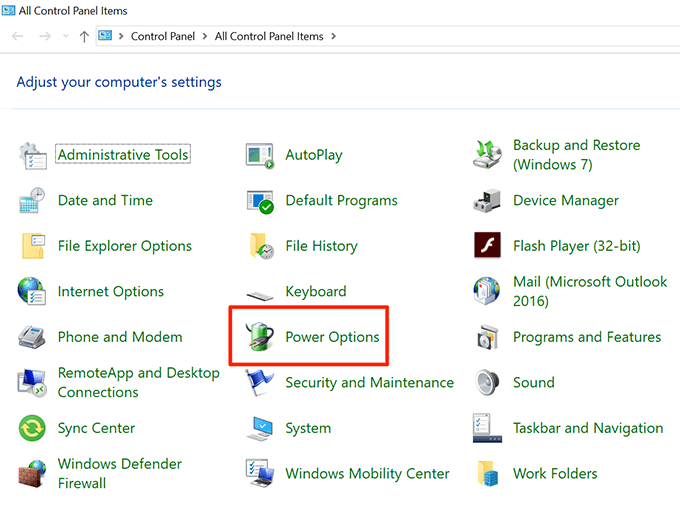The image size is (680, 521).
Task: Click the File History folder icon
Action: (x=261, y=246)
